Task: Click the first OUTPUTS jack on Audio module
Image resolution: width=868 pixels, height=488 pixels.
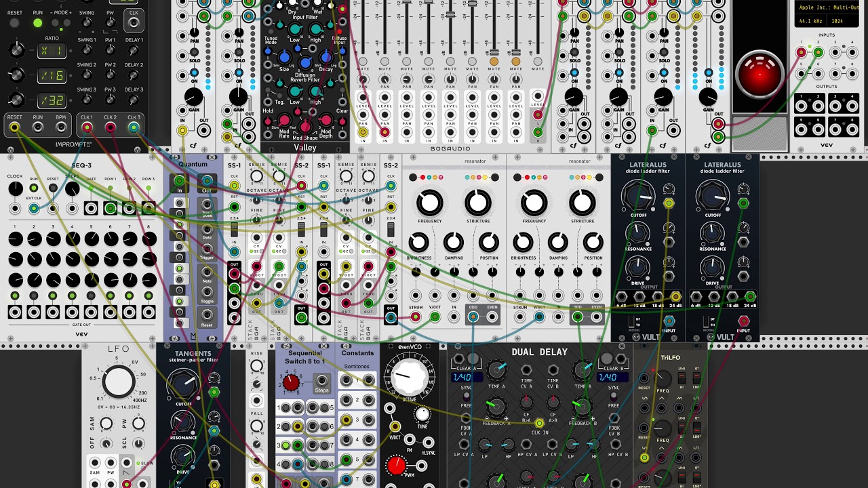Action: 802,107
